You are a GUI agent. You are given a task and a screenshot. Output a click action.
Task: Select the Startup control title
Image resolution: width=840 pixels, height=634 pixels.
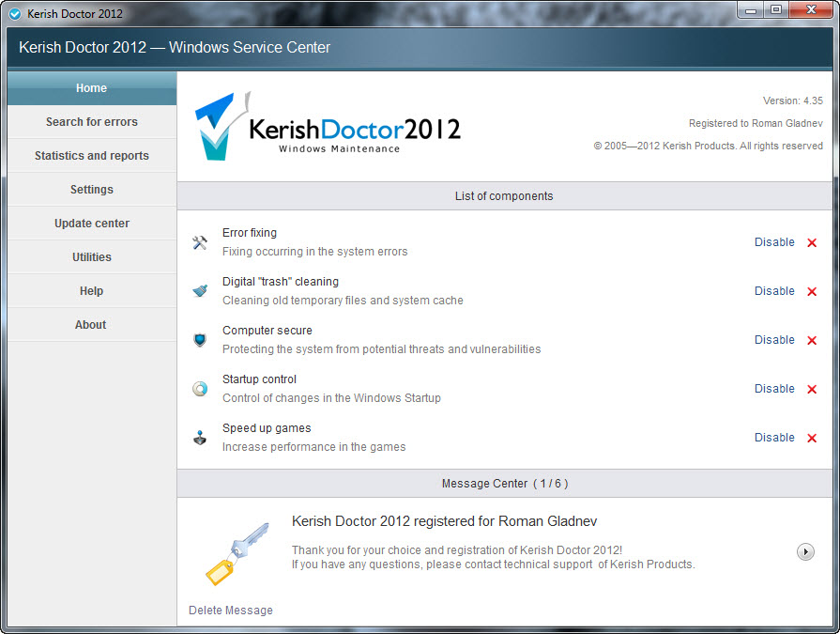(259, 379)
